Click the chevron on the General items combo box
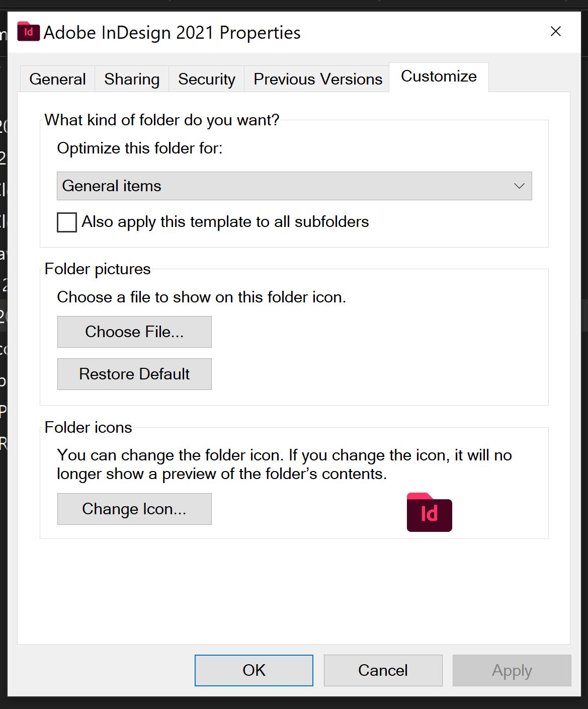The height and width of the screenshot is (709, 588). (x=519, y=186)
